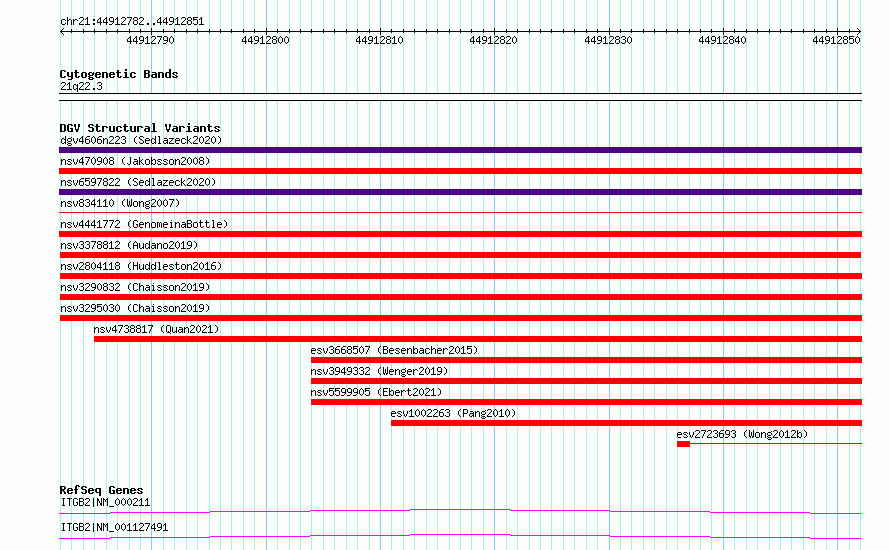Click the red bar under nsv3295030
890x550 pixels.
(460, 318)
